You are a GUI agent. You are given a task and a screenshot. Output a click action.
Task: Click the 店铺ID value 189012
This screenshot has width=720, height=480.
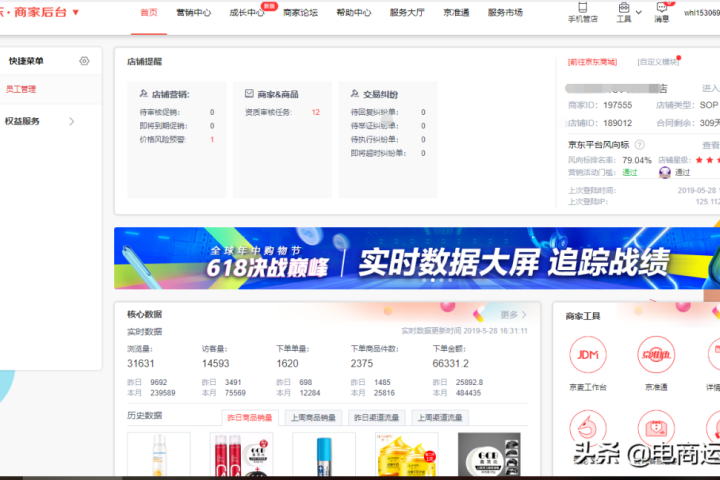tap(618, 123)
